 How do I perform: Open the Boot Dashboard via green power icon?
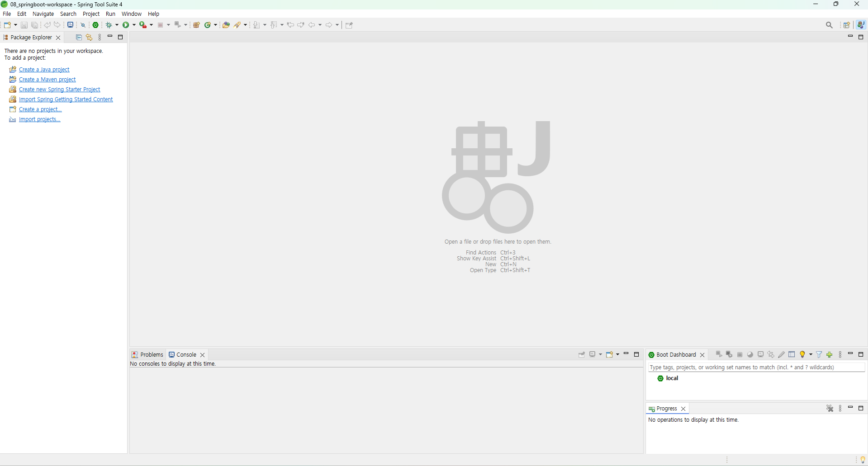pyautogui.click(x=96, y=25)
